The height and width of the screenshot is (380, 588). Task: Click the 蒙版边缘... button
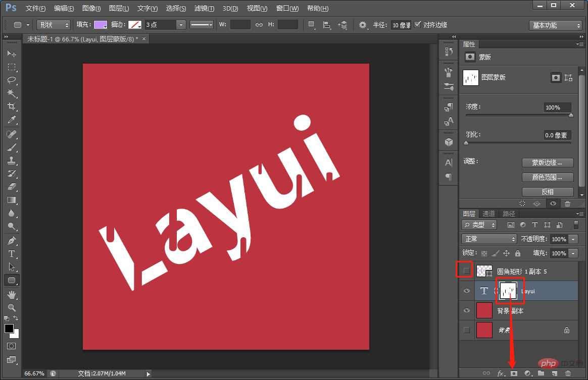(x=548, y=162)
